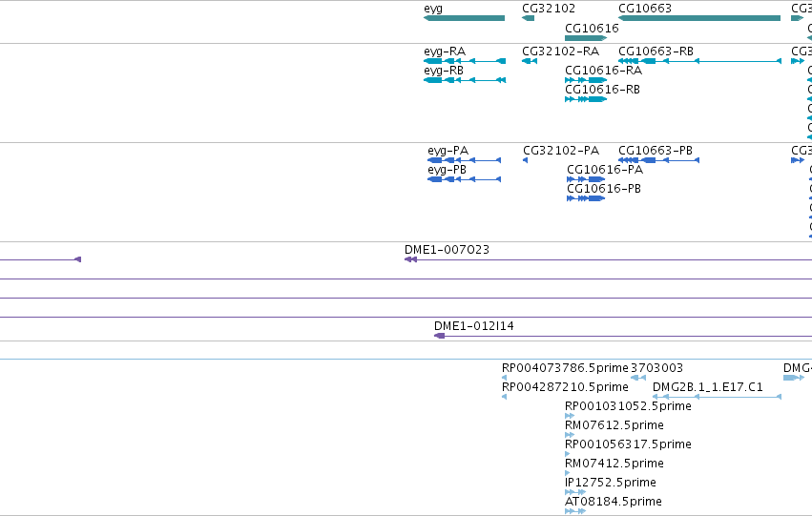The image size is (812, 516).
Task: Select the DME1-007O23 clone feature
Action: click(x=608, y=259)
